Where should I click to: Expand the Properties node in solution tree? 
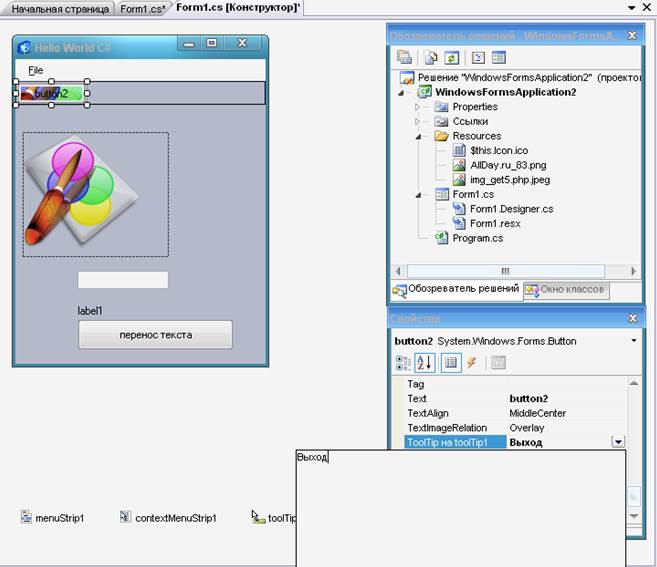(x=417, y=107)
